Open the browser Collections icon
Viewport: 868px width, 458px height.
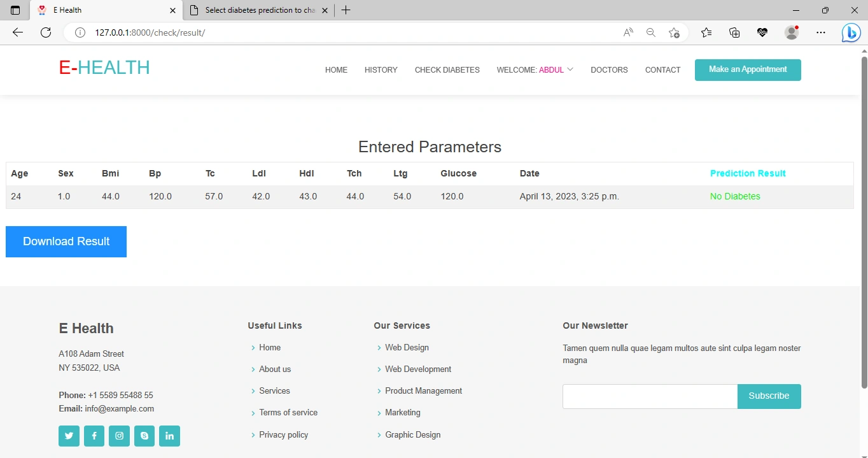734,32
